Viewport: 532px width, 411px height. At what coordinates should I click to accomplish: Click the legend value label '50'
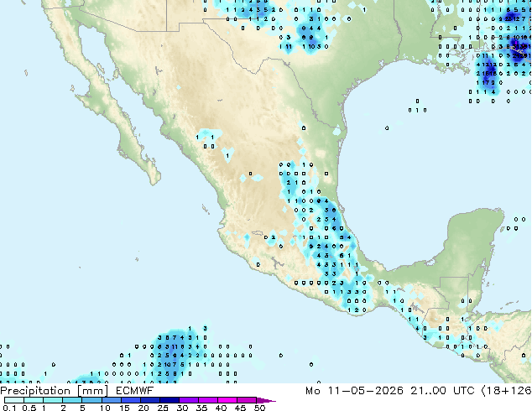pyautogui.click(x=259, y=408)
